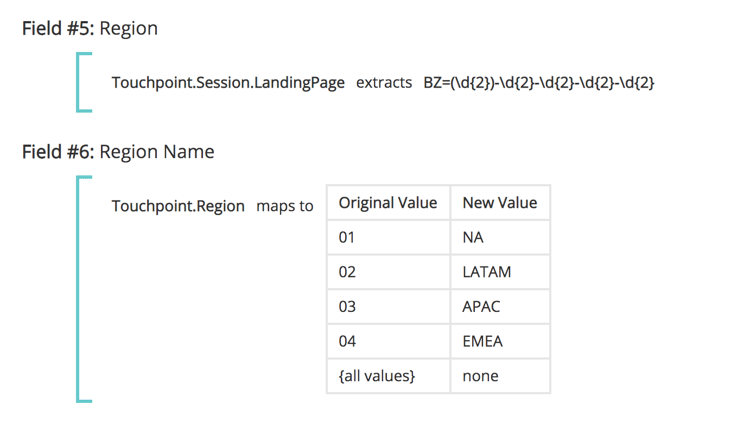This screenshot has width=750, height=430.
Task: Select the 'none' default value cell
Action: click(500, 376)
